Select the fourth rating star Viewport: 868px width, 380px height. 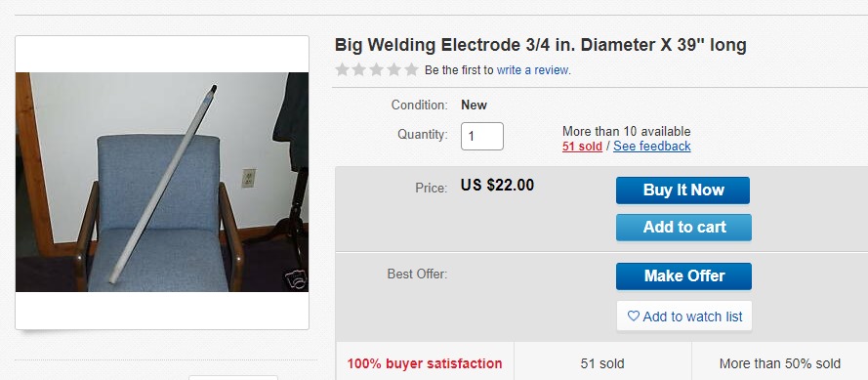pyautogui.click(x=393, y=69)
